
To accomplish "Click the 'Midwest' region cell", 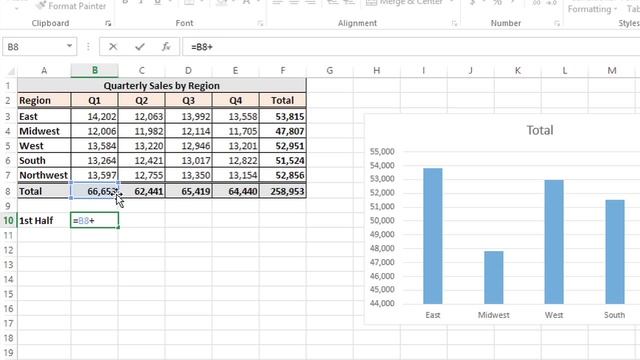I will coord(44,131).
